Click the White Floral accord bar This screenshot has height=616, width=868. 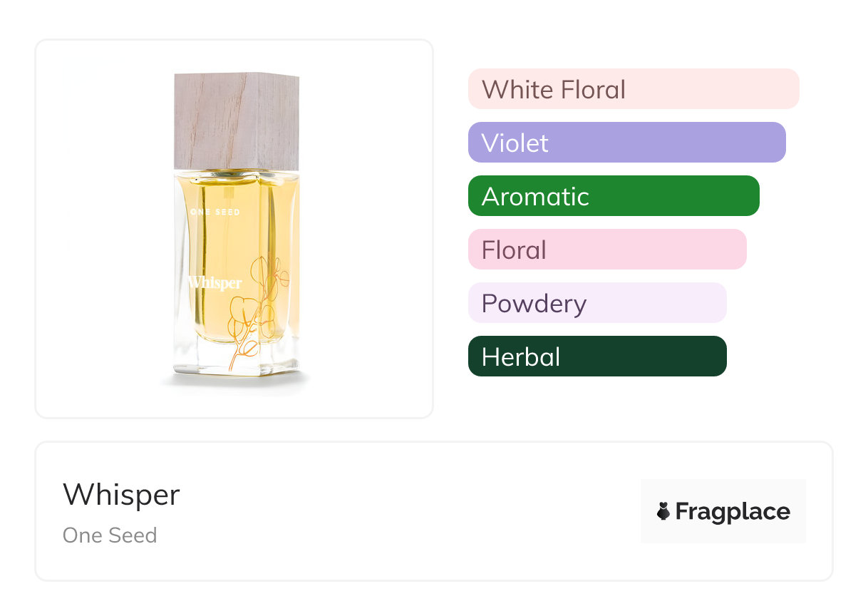[633, 89]
